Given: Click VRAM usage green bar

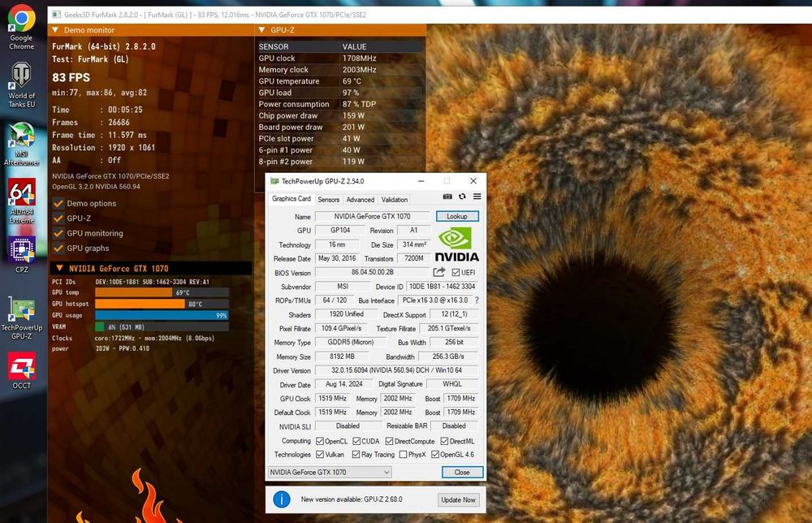Looking at the screenshot, I should [99, 326].
